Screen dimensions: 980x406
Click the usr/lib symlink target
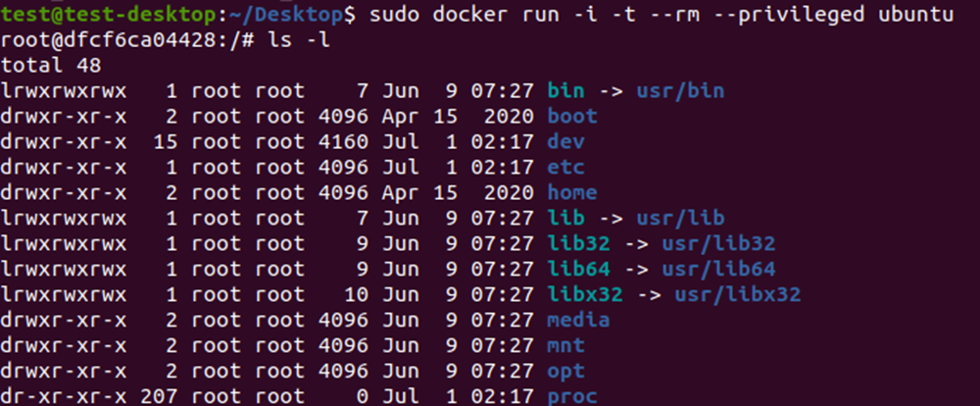674,219
